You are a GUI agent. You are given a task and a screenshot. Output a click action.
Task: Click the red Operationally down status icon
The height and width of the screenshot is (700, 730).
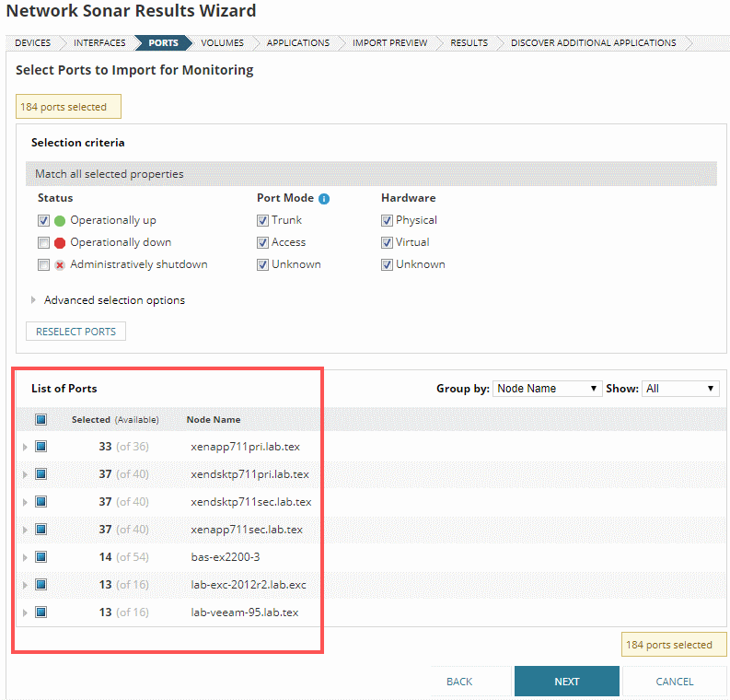click(x=60, y=243)
